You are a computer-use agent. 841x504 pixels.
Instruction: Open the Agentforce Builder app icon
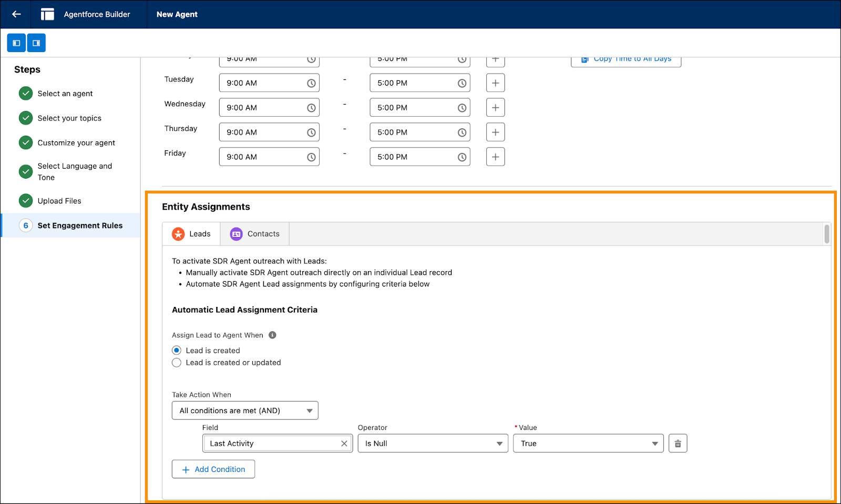point(47,14)
